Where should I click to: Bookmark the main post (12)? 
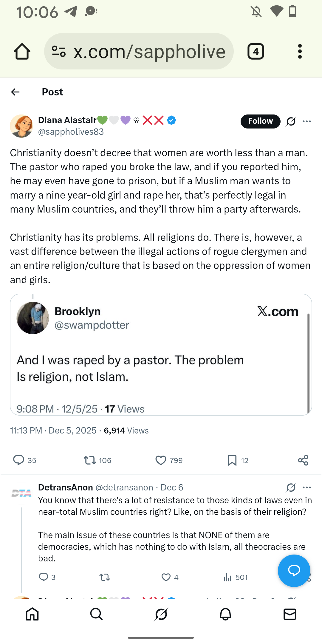[232, 460]
